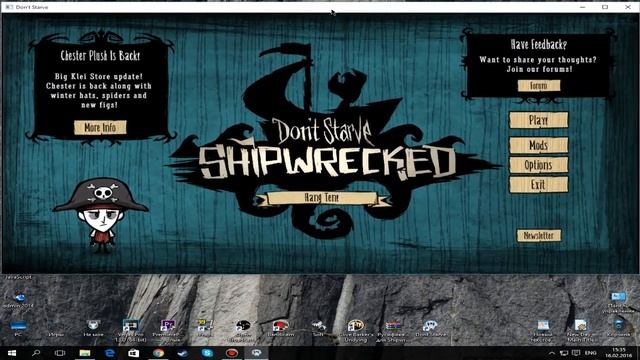This screenshot has height=360, width=640.
Task: Open the admin 2014 desktop shortcut
Action: click(x=19, y=300)
